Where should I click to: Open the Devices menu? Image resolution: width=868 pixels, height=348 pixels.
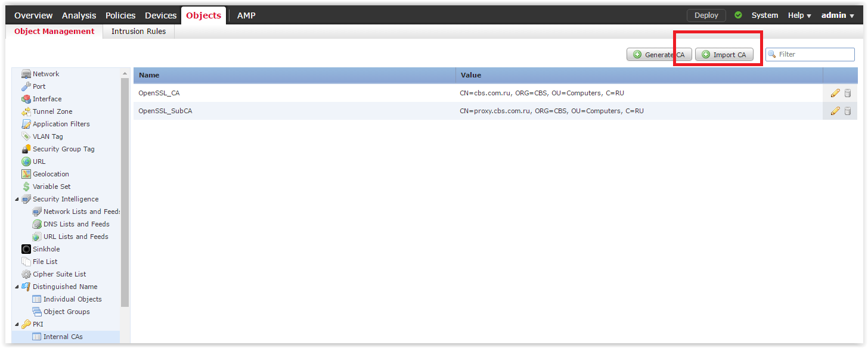(x=161, y=15)
